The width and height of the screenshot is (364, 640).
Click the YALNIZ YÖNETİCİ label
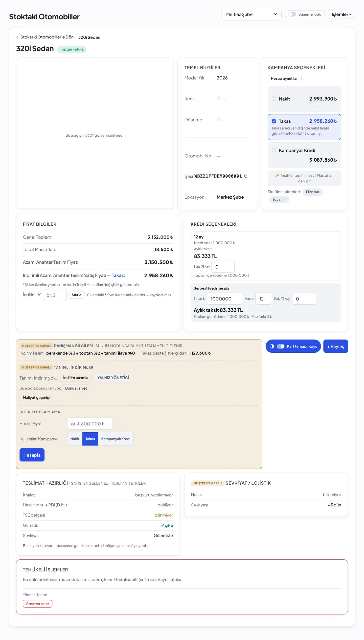click(113, 378)
